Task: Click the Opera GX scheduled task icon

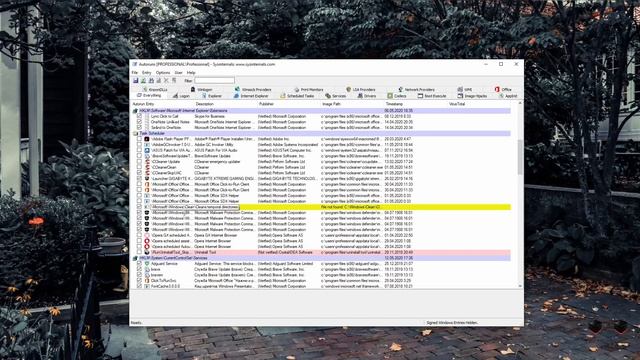Action: pos(147,236)
